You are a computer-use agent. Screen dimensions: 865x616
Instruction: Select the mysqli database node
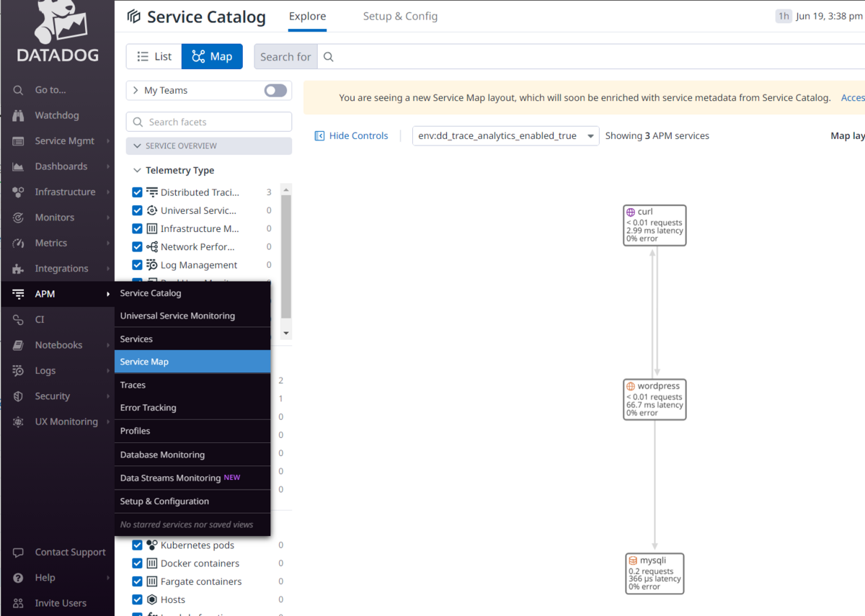[655, 573]
